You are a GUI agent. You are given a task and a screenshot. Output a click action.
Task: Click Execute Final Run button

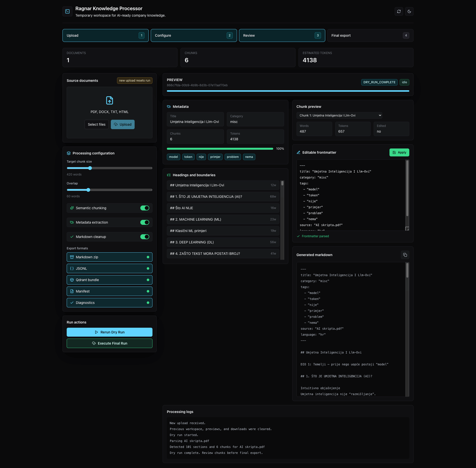tap(110, 343)
